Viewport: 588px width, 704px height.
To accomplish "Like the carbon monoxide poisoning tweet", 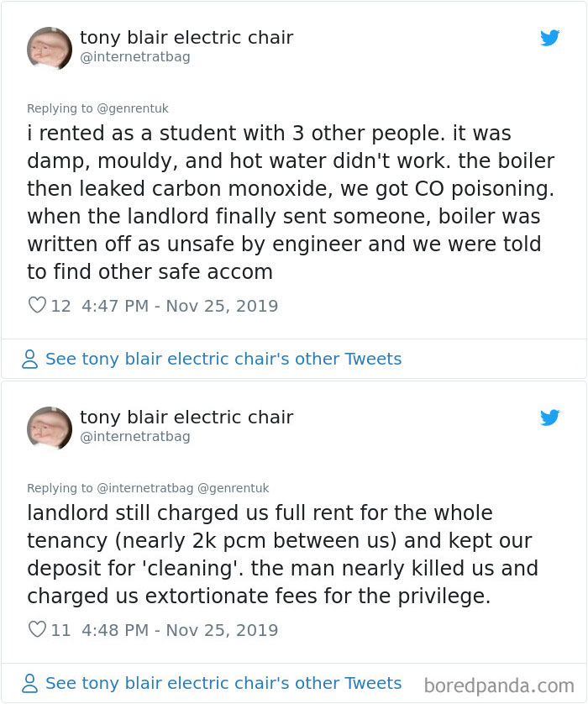I will [36, 305].
